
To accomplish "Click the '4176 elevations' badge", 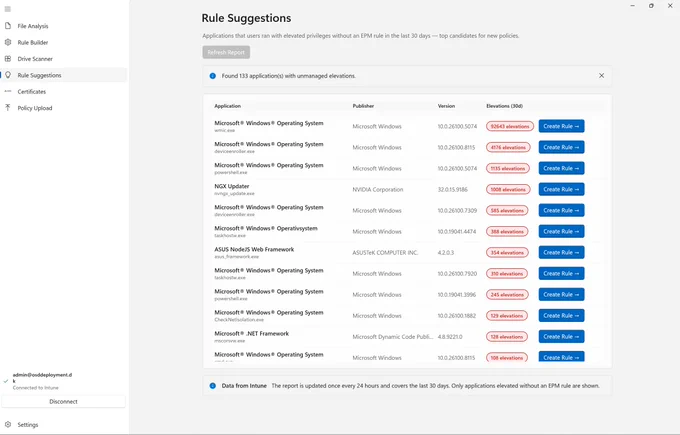I will tap(508, 147).
